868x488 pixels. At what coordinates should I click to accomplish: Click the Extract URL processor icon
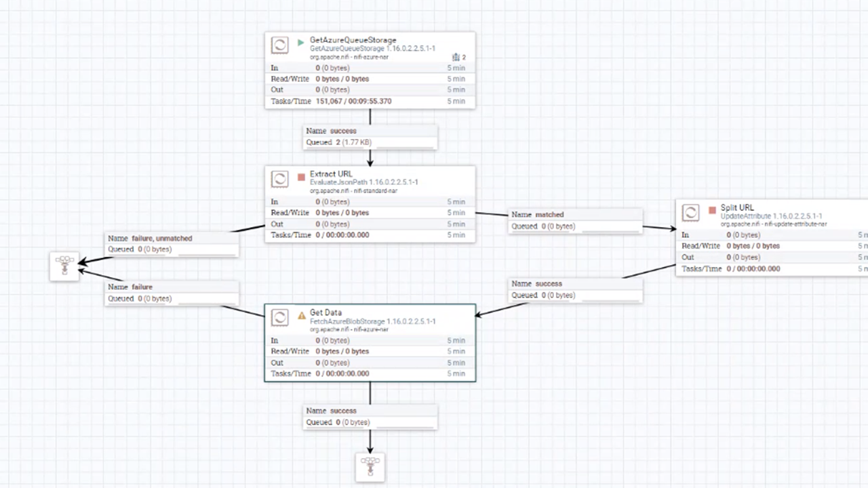(280, 179)
